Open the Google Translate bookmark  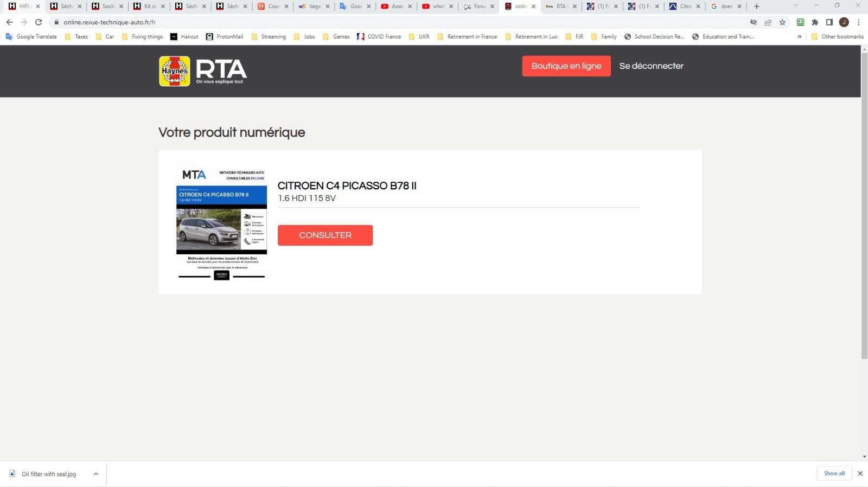(31, 37)
